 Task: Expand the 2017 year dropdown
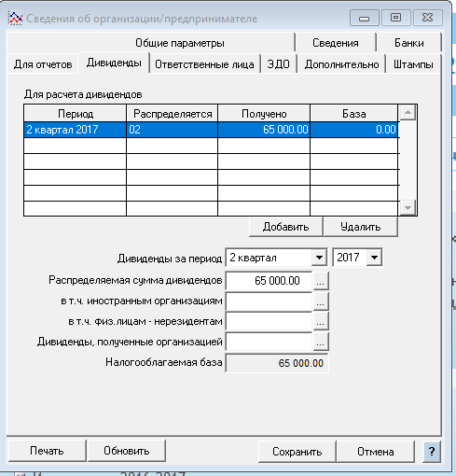(x=374, y=258)
